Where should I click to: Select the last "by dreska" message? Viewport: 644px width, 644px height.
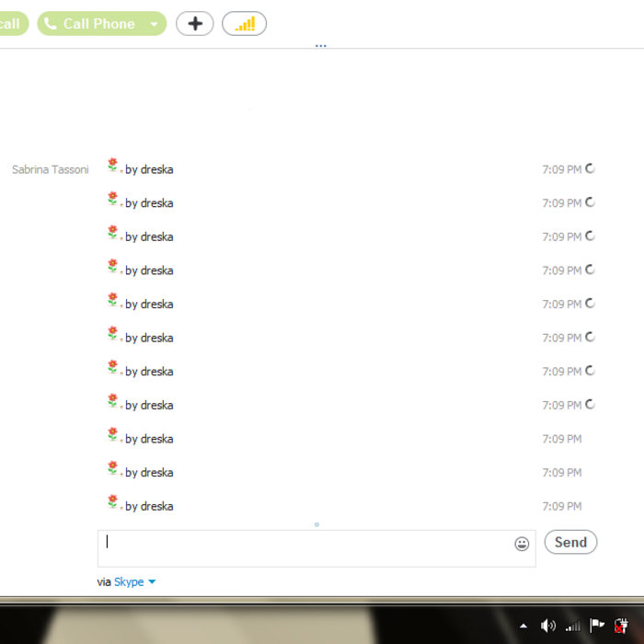tap(148, 506)
